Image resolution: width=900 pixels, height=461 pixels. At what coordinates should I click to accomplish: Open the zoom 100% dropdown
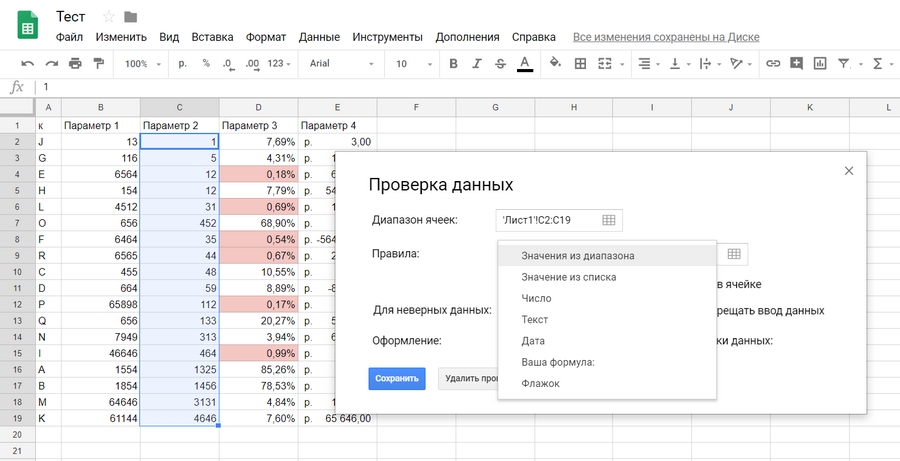point(143,64)
